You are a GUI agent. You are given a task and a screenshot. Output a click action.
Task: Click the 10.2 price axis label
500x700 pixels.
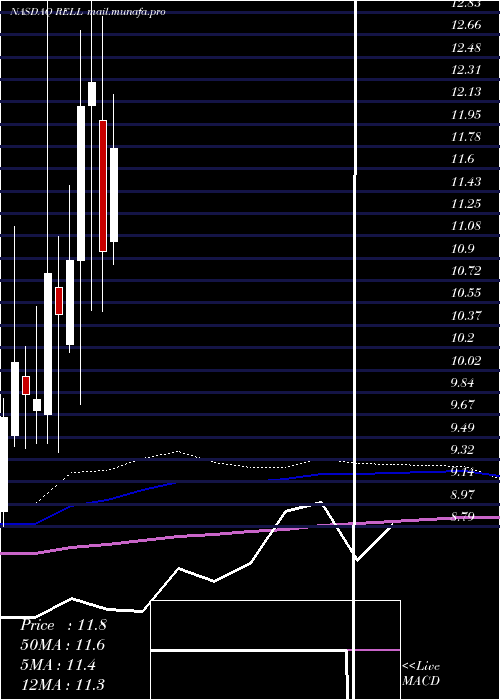coord(462,338)
